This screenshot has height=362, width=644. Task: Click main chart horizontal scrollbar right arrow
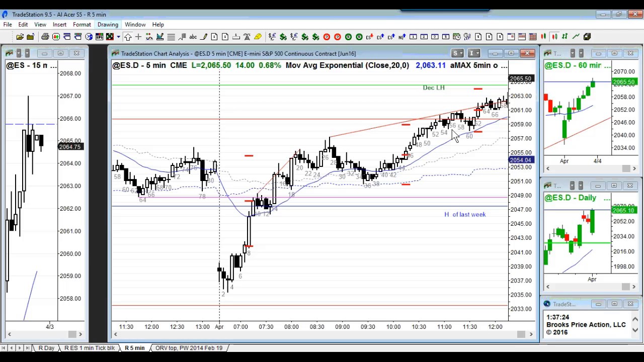click(x=531, y=334)
